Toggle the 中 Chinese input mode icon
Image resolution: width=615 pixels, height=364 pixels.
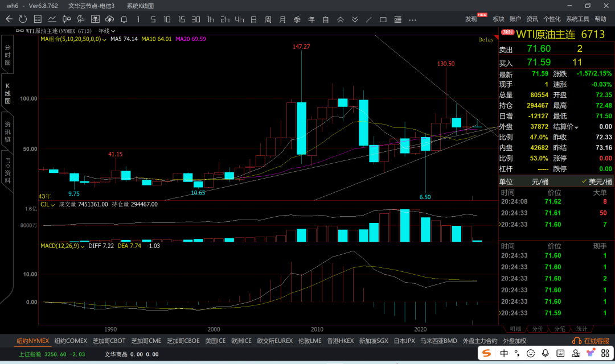coord(504,353)
